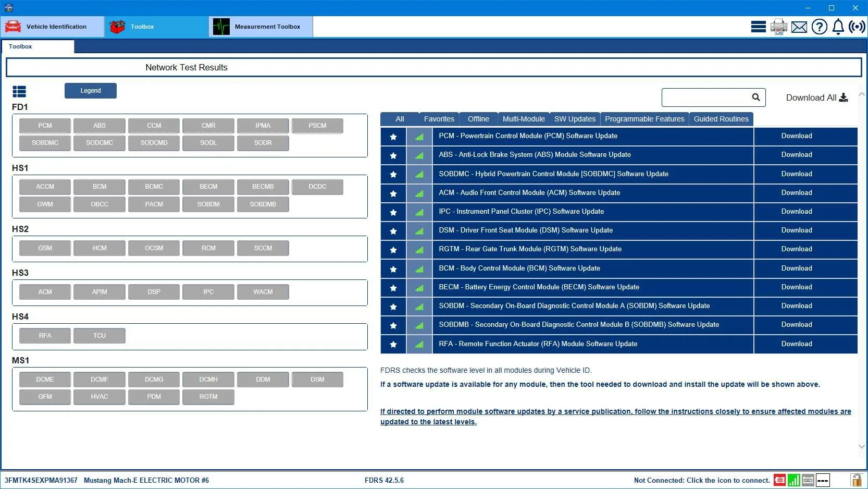Click the Not Connected status message
Image resolution: width=868 pixels, height=489 pixels.
702,480
